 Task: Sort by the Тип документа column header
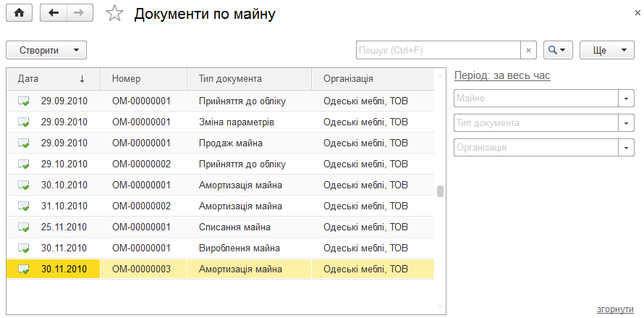249,79
